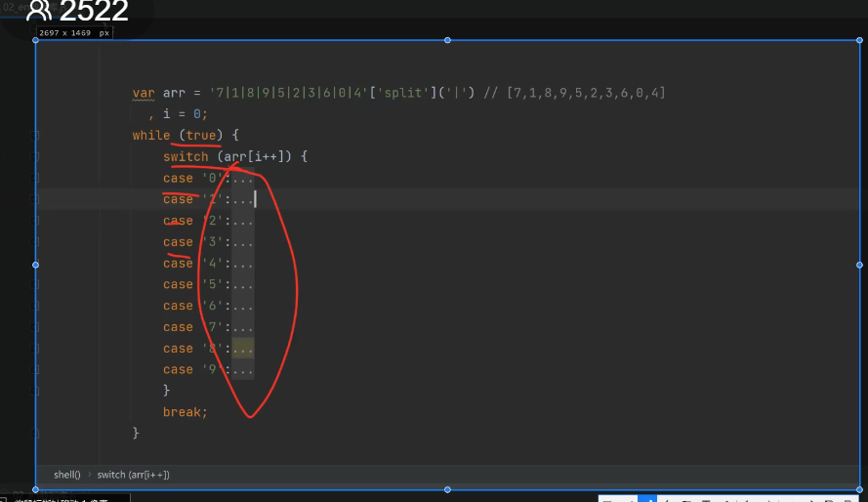Click the '7|1|8|9|5|2|3|6|0|4' string literal
Screen dimensions: 868x502
pos(289,93)
